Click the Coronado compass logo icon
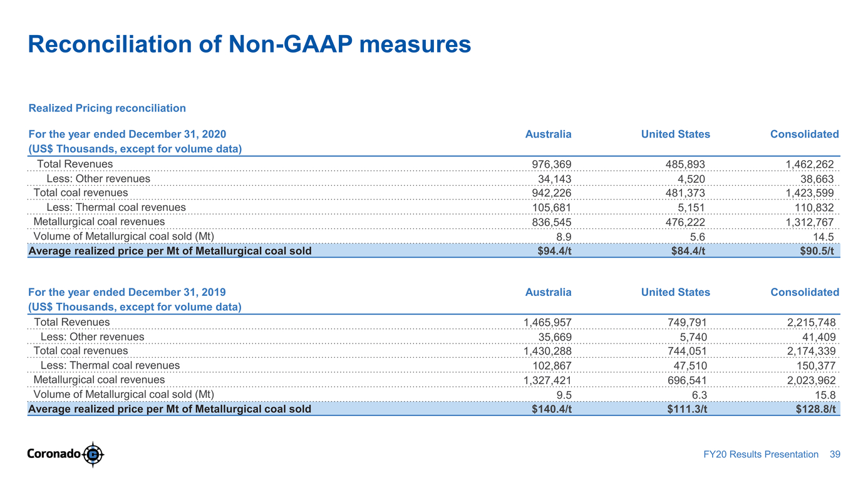Image resolution: width=868 pixels, height=488 pixels. 93,454
